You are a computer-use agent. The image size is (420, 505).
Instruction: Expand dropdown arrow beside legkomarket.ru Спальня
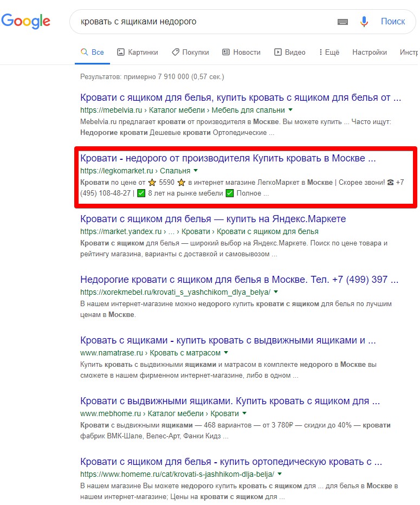tap(196, 170)
